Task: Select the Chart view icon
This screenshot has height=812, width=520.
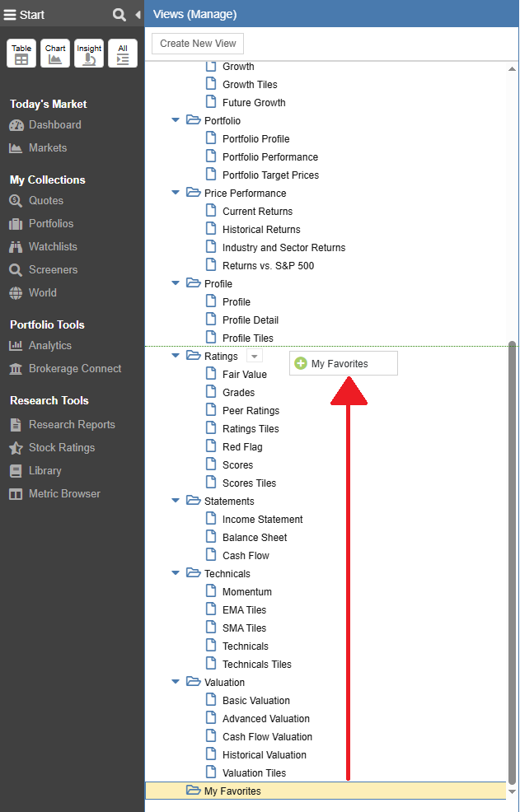Action: coord(55,54)
